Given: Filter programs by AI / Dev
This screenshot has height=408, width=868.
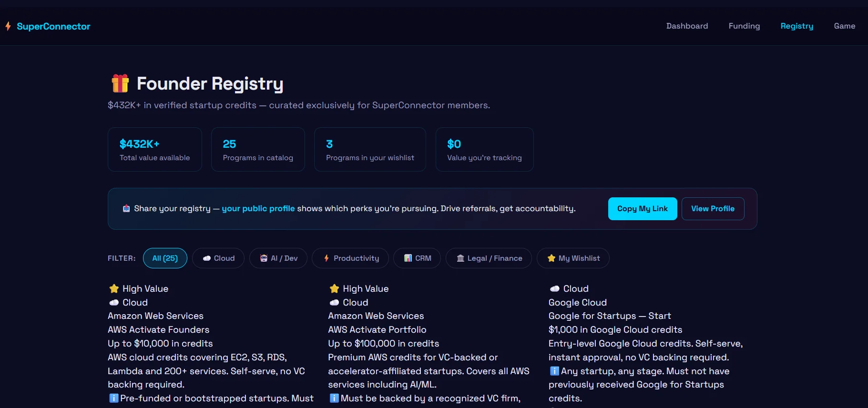Looking at the screenshot, I should pos(278,258).
